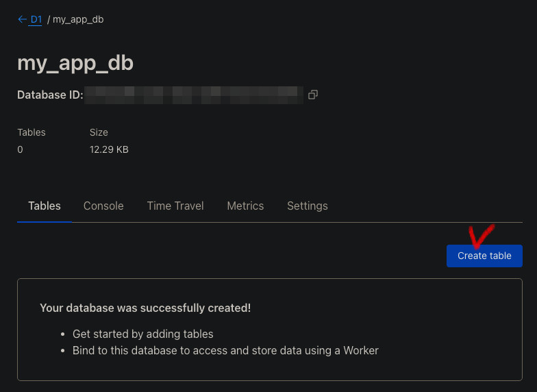
Task: Click the Size label
Action: (x=99, y=132)
